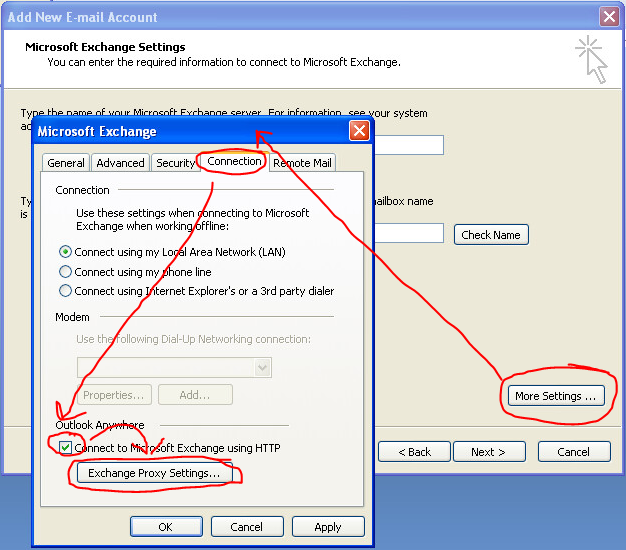Click Next in the account wizard
The height and width of the screenshot is (550, 626).
tap(489, 452)
